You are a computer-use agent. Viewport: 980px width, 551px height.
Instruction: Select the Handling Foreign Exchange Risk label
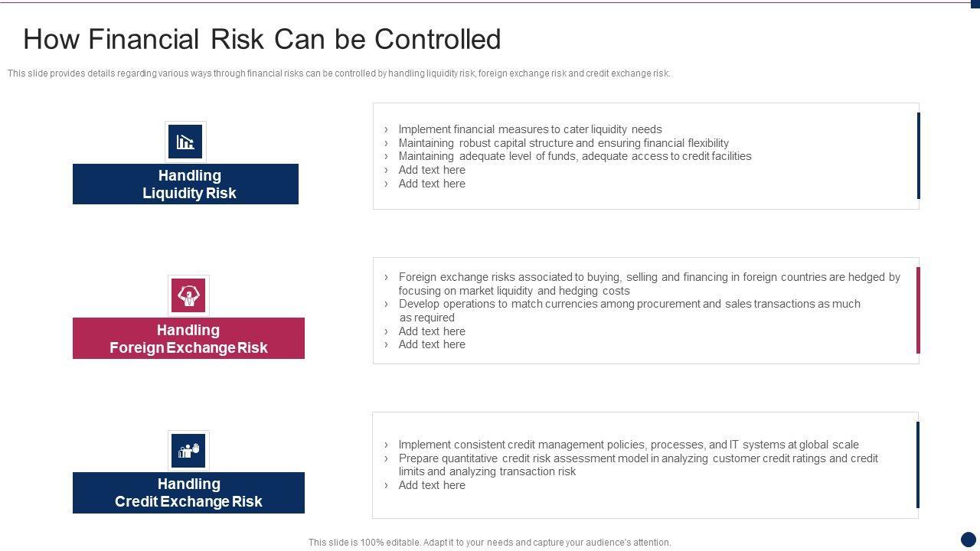(188, 338)
